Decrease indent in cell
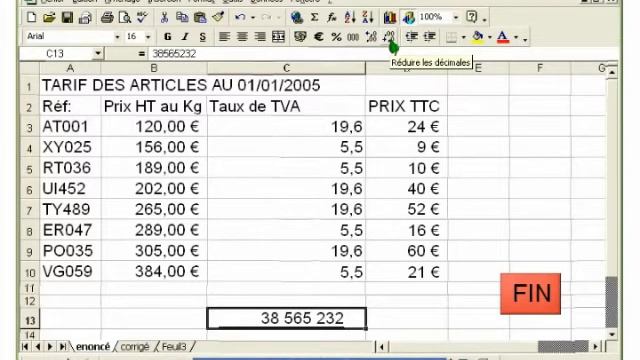The height and width of the screenshot is (360, 640). (x=411, y=37)
